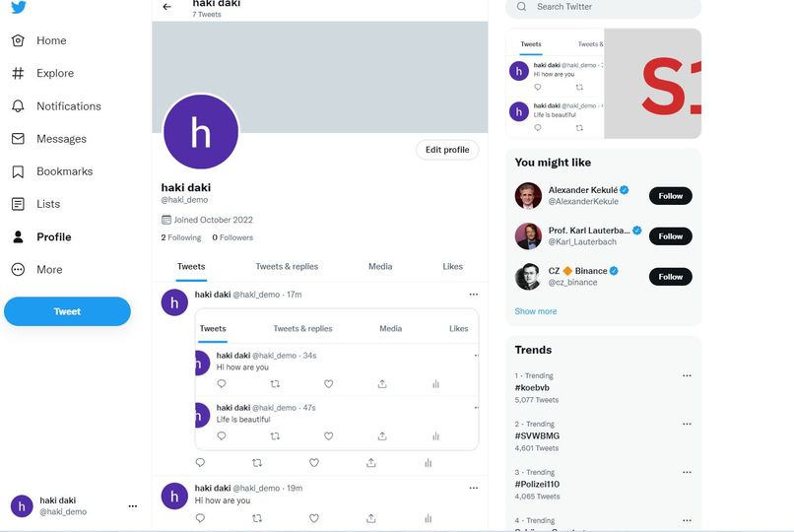Follow Alexander Kekulé
This screenshot has width=794, height=532.
(671, 196)
